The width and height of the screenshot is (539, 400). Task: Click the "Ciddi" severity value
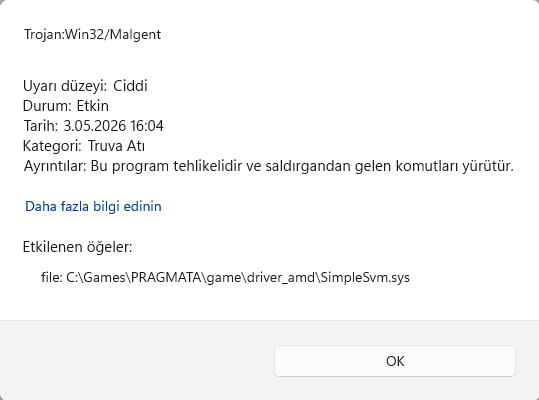(130, 86)
